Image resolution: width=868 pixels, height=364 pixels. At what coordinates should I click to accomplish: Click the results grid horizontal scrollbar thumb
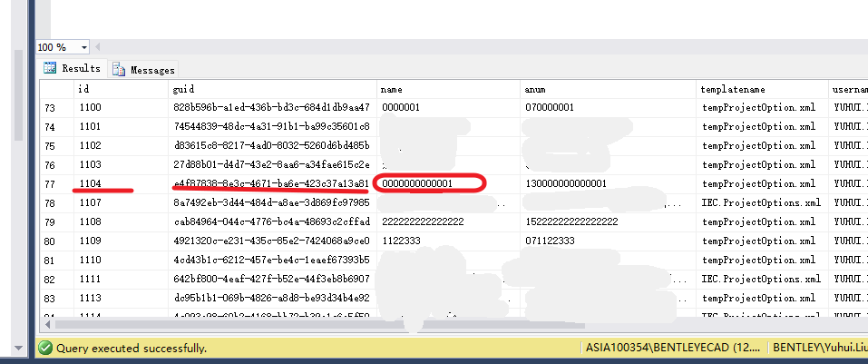[319, 323]
